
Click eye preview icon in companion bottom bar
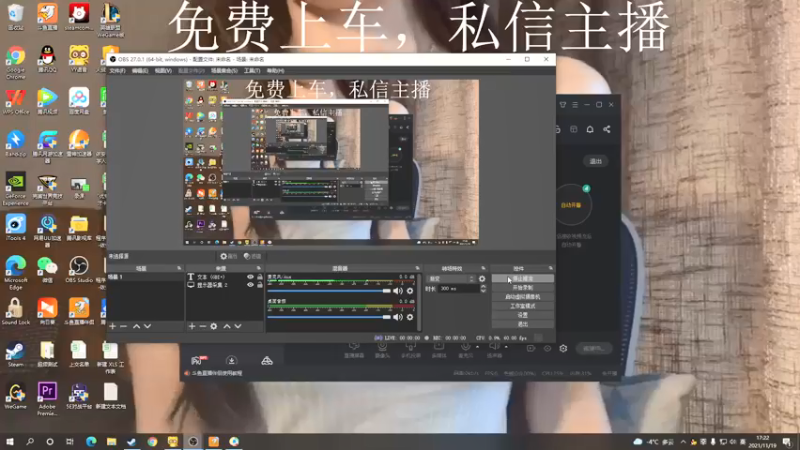547,348
